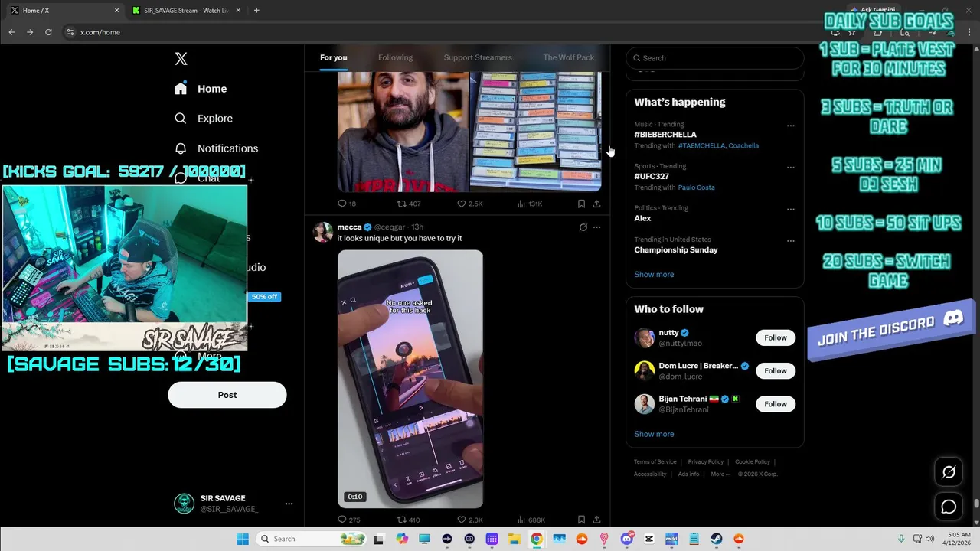
Task: Switch to the For you tab
Action: click(333, 57)
